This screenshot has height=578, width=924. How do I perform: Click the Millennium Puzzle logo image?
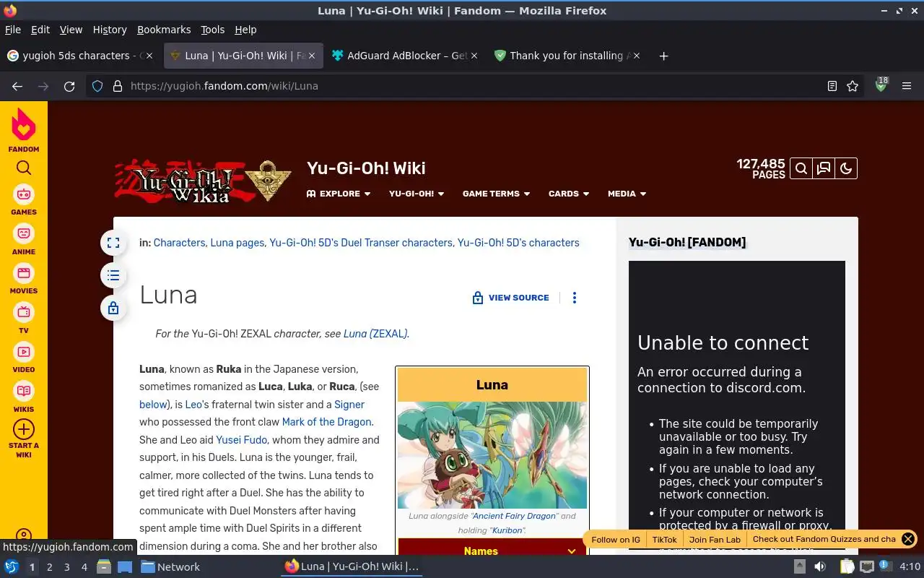pos(268,181)
